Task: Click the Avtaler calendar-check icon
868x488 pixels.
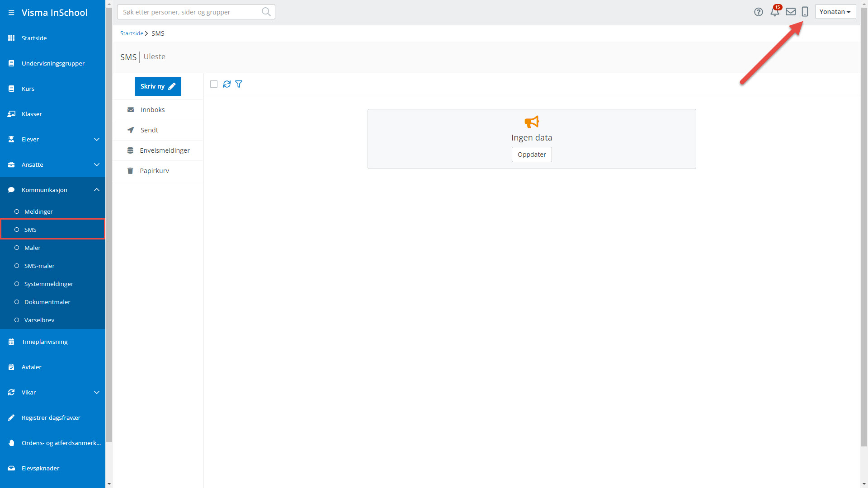Action: point(11,367)
